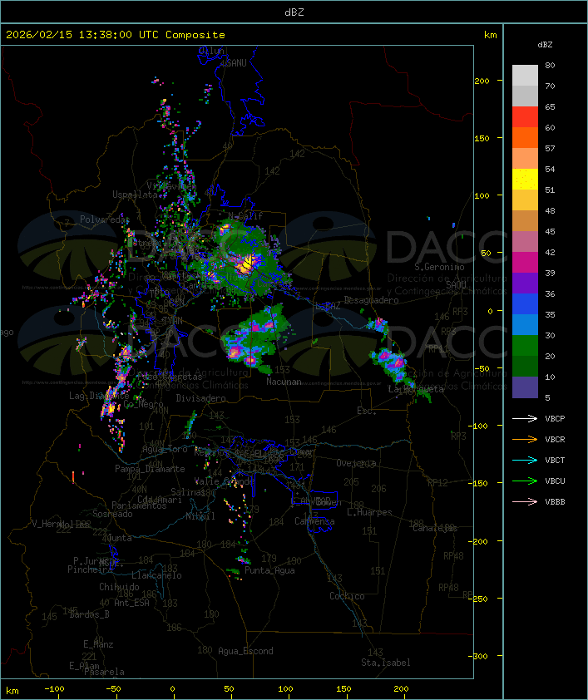Click the dBZ title in the top bar
Screen dimensions: 588x700
tap(294, 12)
